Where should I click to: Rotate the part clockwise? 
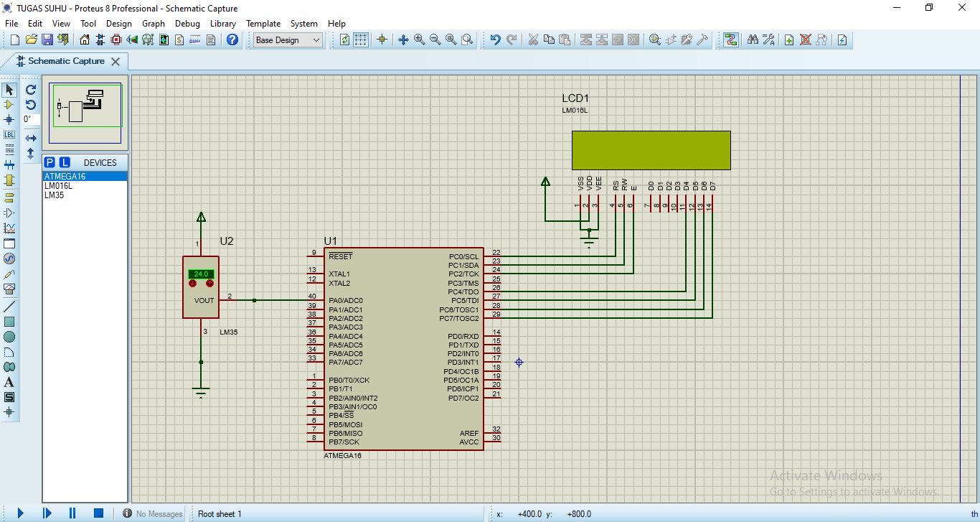click(31, 90)
